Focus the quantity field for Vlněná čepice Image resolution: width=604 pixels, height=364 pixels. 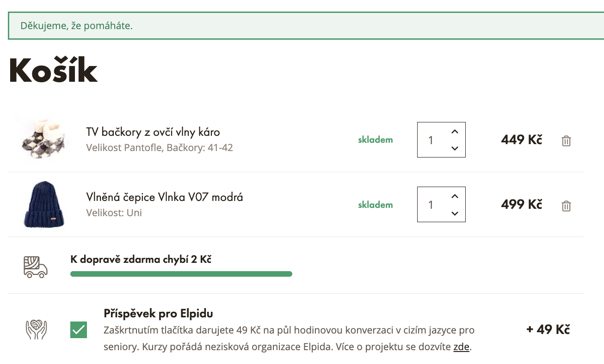click(x=431, y=205)
